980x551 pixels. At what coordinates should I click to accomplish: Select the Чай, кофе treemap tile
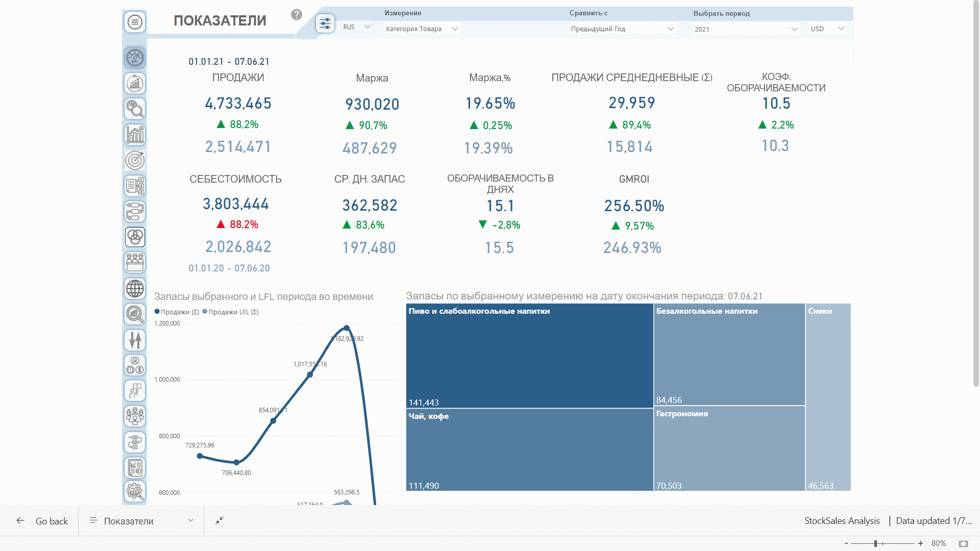pos(529,449)
